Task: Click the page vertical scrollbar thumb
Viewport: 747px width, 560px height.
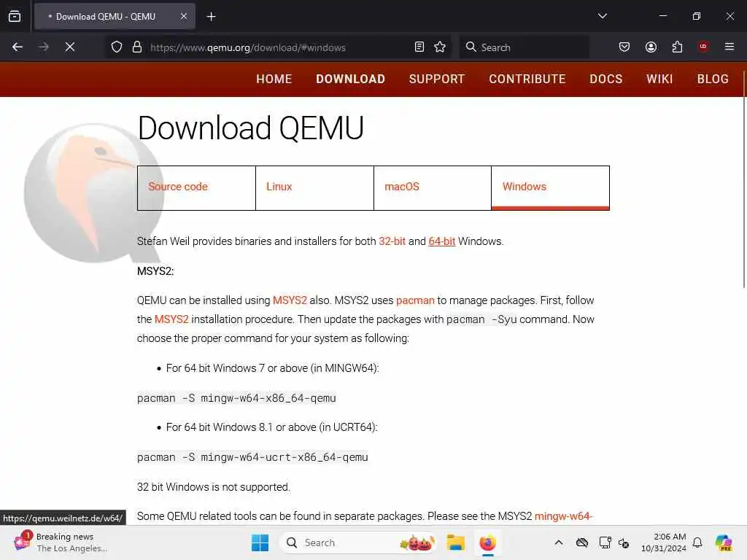Action: (x=743, y=179)
